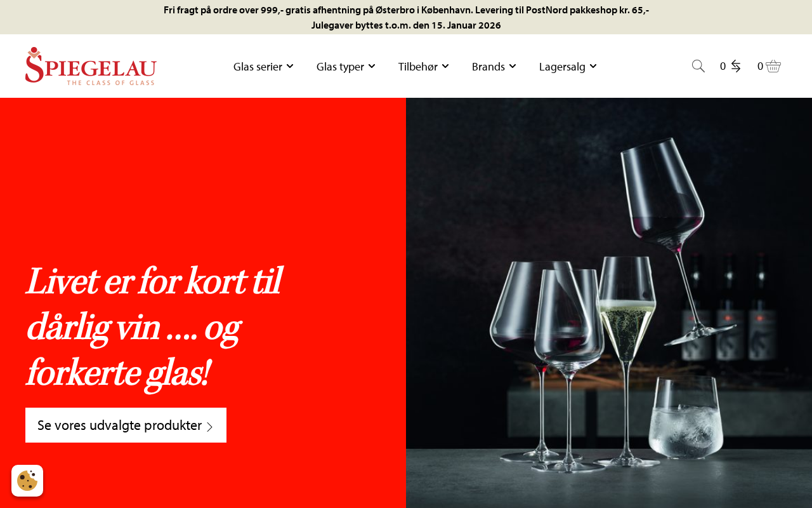Click the 'Livet er for kort' headline
Image resolution: width=812 pixels, height=508 pixels.
[x=154, y=327]
